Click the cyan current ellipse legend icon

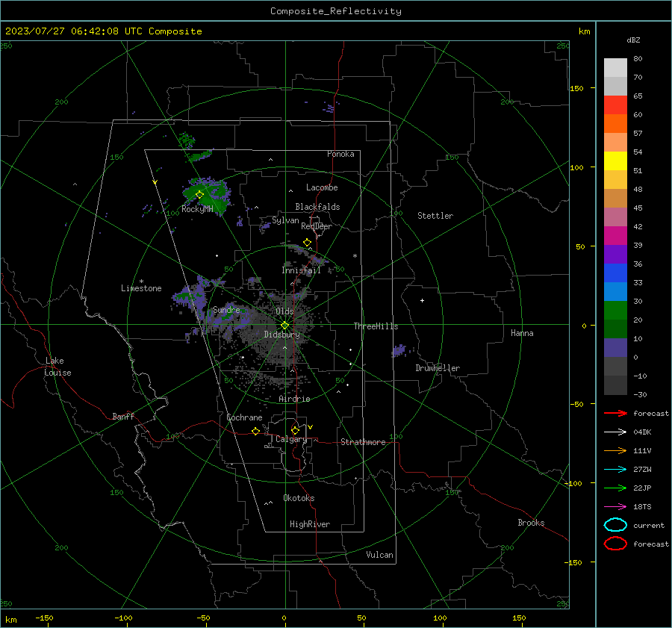pos(615,525)
